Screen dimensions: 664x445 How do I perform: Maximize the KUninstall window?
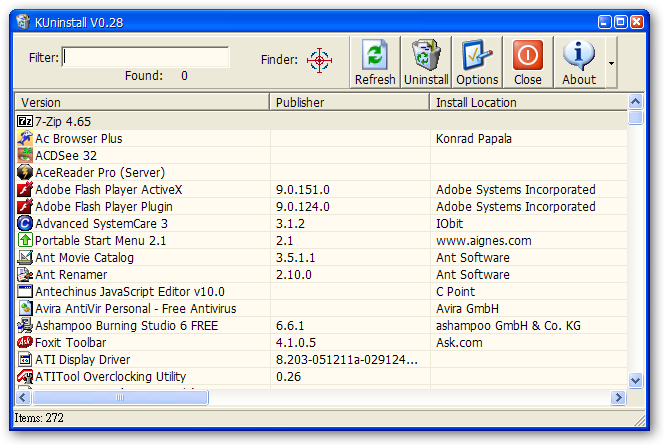coord(621,22)
